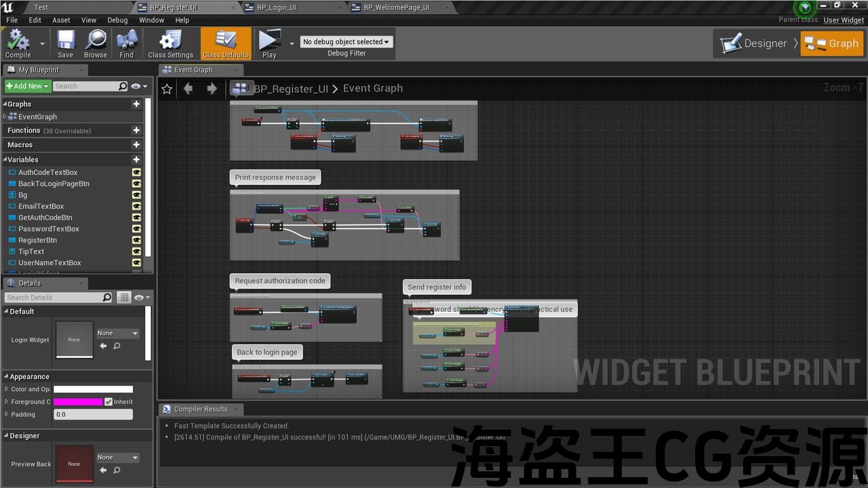
Task: Click the favorites star in graph
Action: [167, 89]
